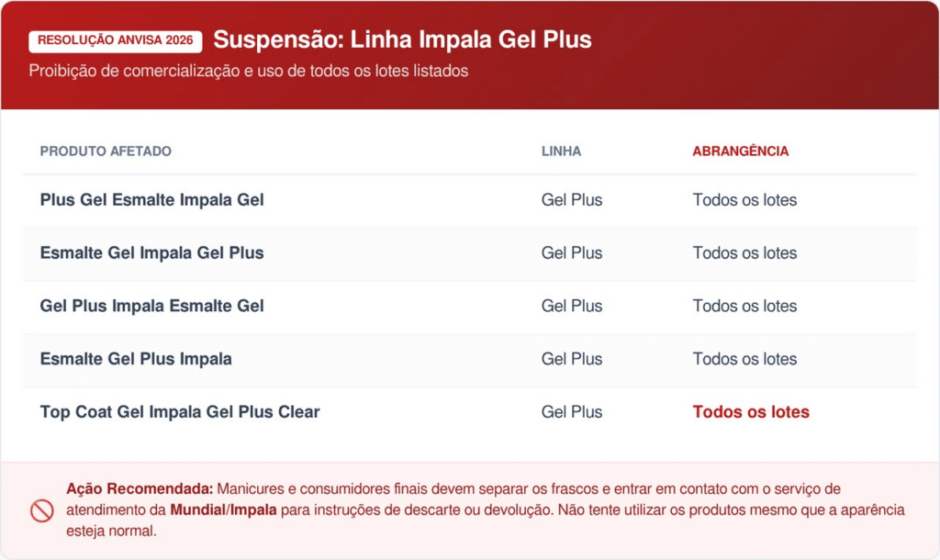Select the Esmalte Gel Impala Gel Plus product

click(x=152, y=253)
